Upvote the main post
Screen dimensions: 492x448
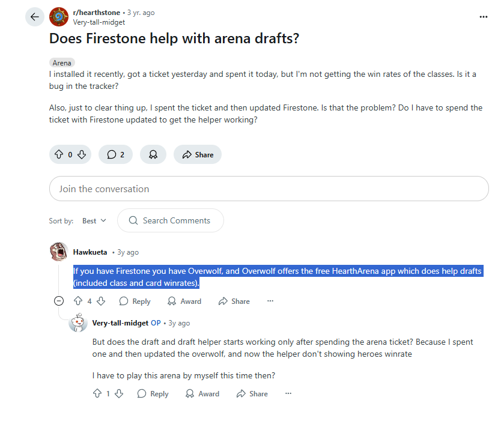point(59,154)
